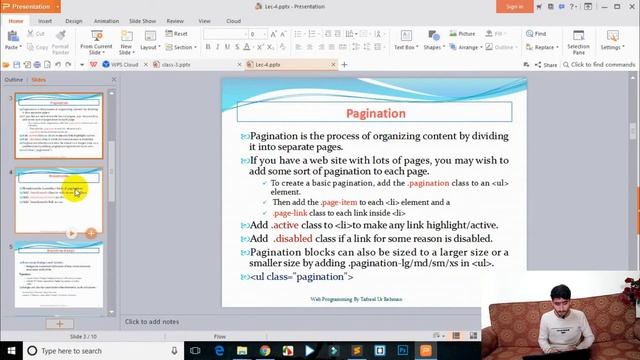Open File Explorer from the taskbar
Screen dimensions: 640x360
click(x=242, y=351)
